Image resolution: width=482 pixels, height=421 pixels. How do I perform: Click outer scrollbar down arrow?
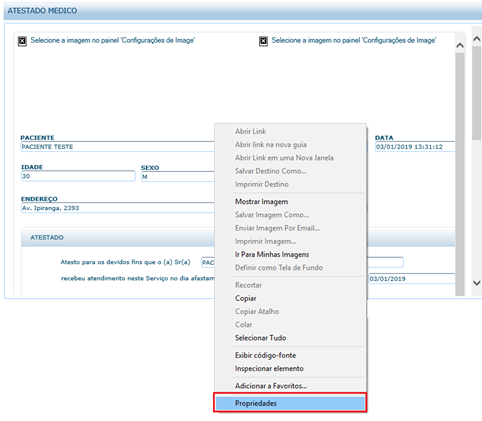pos(477,283)
